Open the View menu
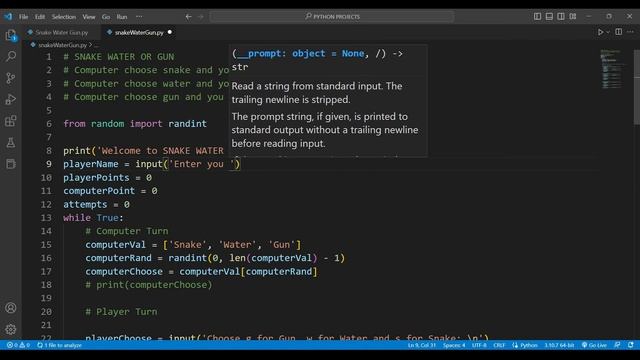Image resolution: width=640 pixels, height=360 pixels. (x=89, y=17)
